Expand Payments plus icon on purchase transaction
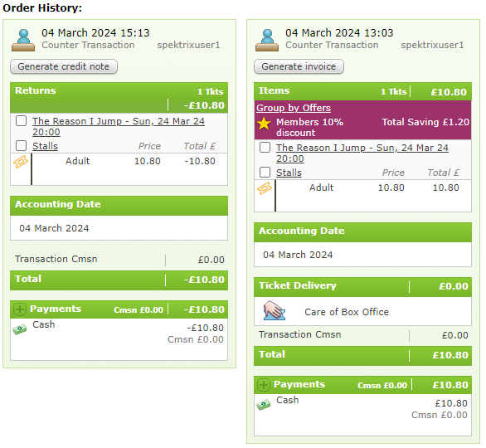Screen dimensions: 486x448 (x=264, y=385)
